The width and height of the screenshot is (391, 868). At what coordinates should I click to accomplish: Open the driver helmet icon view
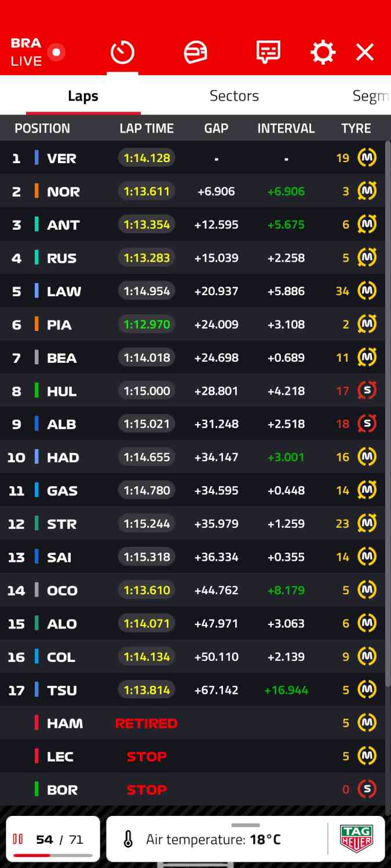click(195, 53)
